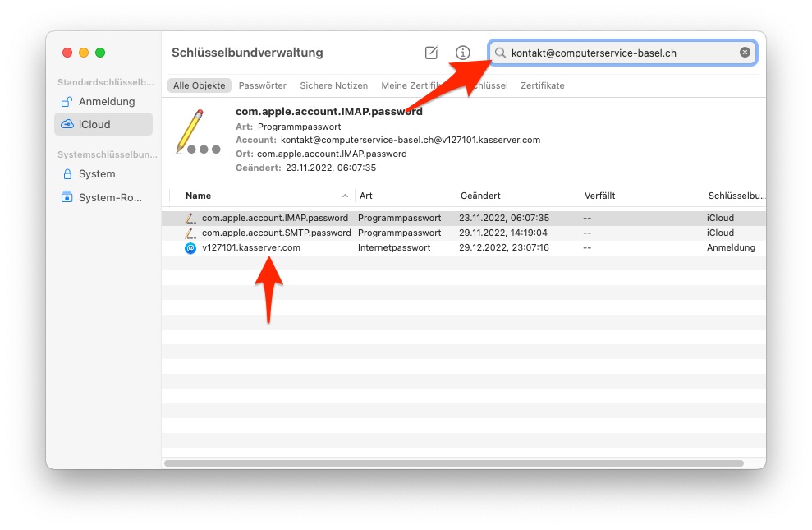The width and height of the screenshot is (812, 530).
Task: Sort the list by the Schlüsselbund column
Action: click(x=736, y=196)
